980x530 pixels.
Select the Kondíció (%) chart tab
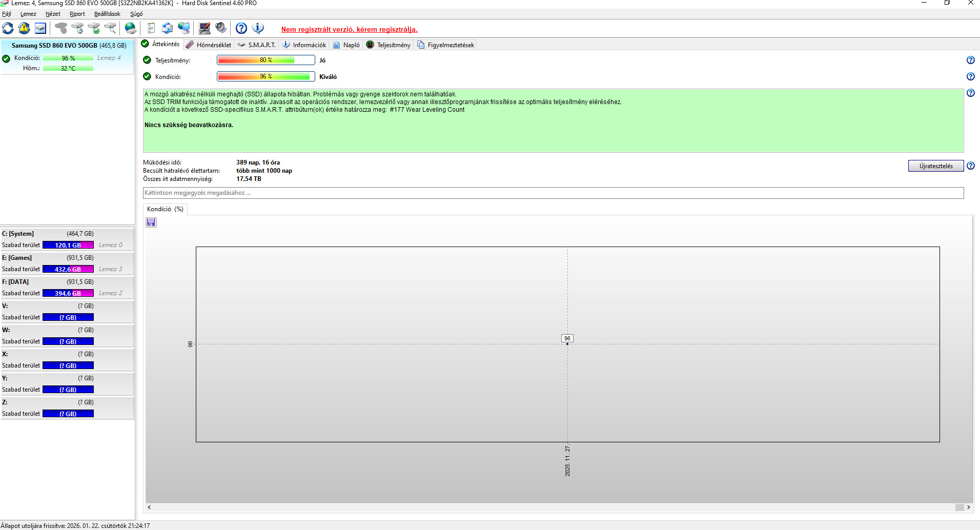(x=165, y=209)
